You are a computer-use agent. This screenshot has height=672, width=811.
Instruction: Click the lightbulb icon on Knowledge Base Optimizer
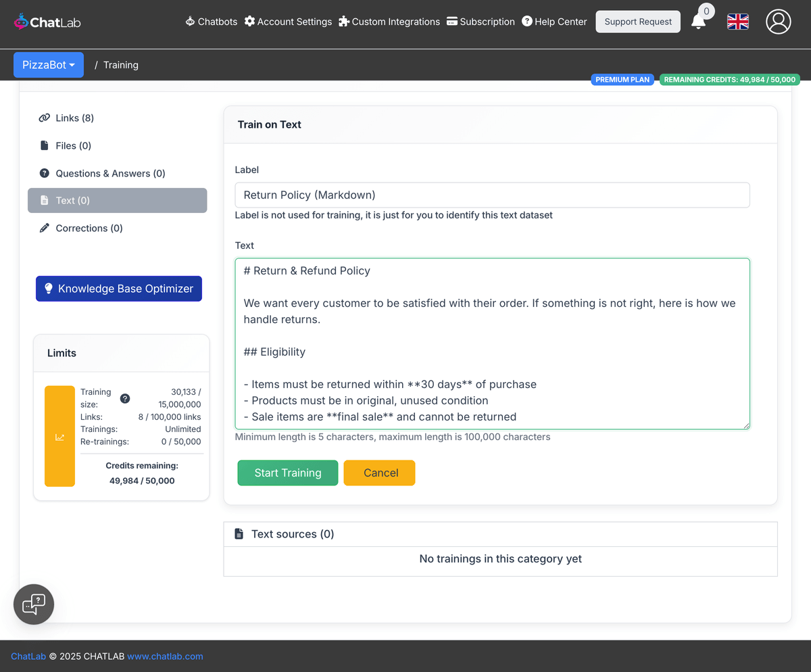click(49, 289)
